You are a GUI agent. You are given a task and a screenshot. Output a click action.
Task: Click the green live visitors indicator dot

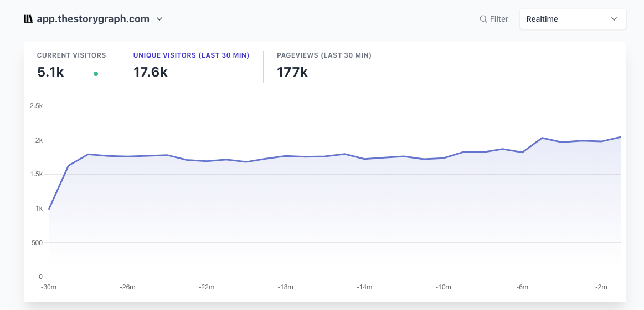pyautogui.click(x=96, y=74)
